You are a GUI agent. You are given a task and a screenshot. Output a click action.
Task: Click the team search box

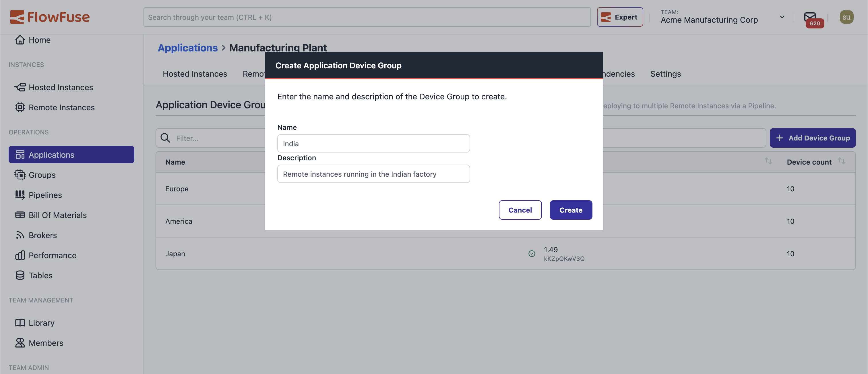pos(367,17)
